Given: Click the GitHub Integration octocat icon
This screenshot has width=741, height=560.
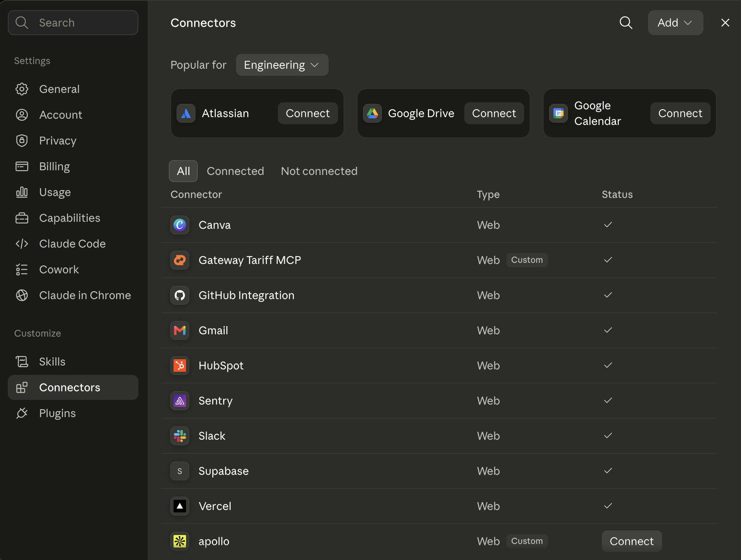Looking at the screenshot, I should (180, 295).
